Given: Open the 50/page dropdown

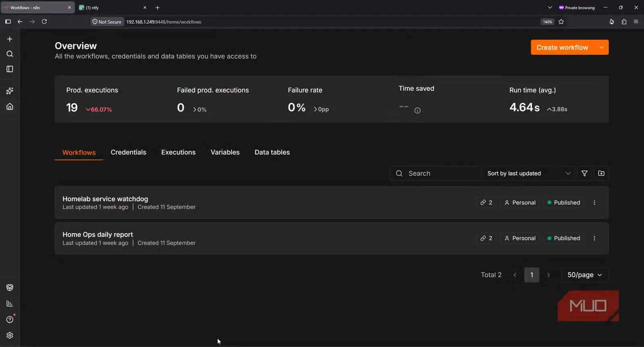Looking at the screenshot, I should (x=585, y=275).
